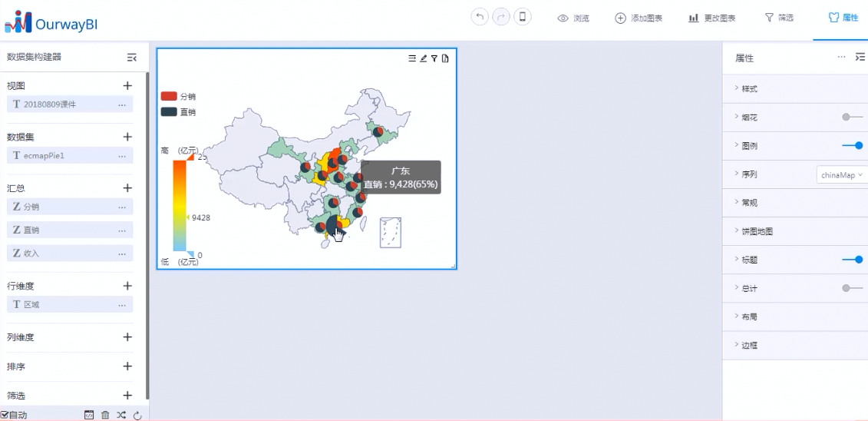
Task: Click the mobile device preview icon
Action: point(523,18)
